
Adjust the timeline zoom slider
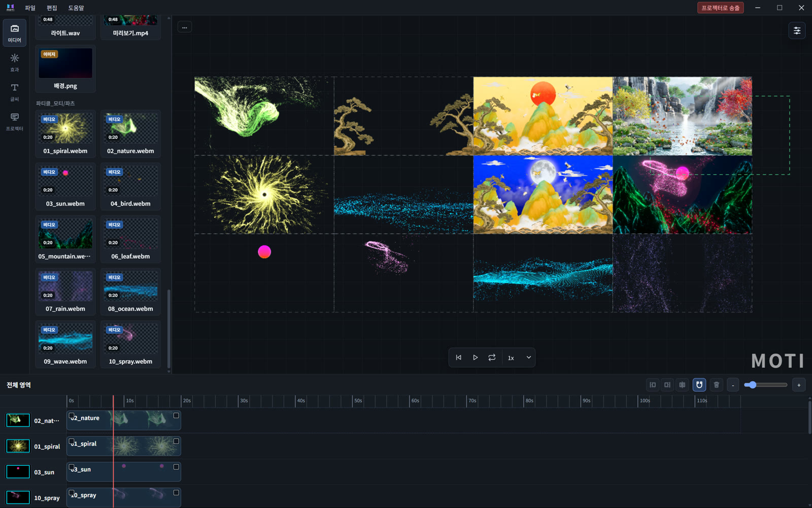click(x=765, y=385)
